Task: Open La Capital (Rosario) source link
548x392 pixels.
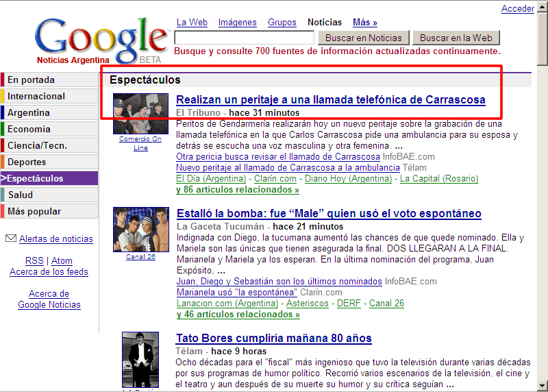Action: (439, 179)
